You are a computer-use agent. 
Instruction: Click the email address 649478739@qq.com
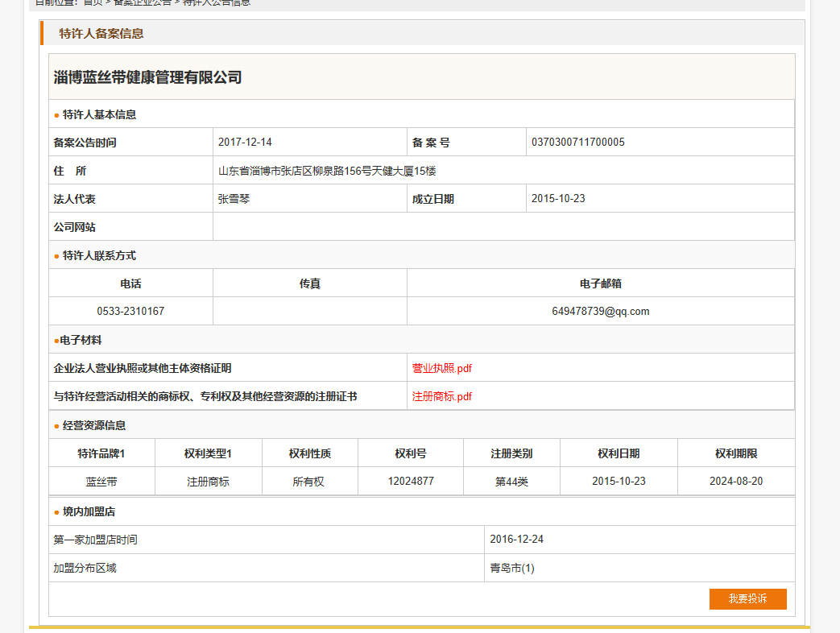600,311
